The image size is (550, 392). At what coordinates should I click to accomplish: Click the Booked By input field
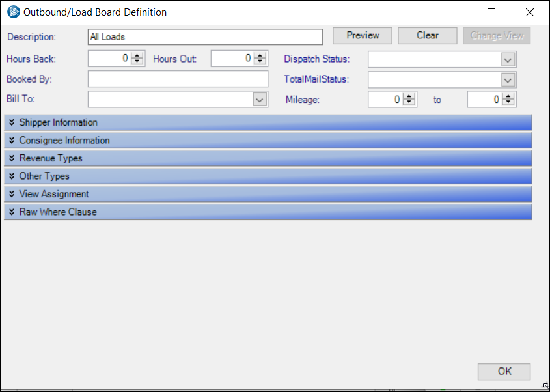pos(178,79)
